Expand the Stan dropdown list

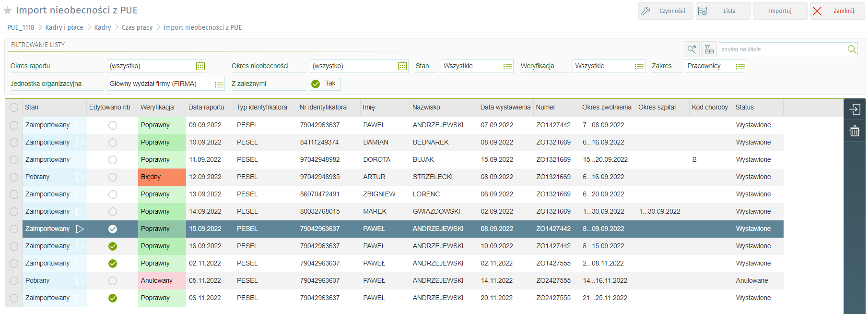[x=507, y=66]
